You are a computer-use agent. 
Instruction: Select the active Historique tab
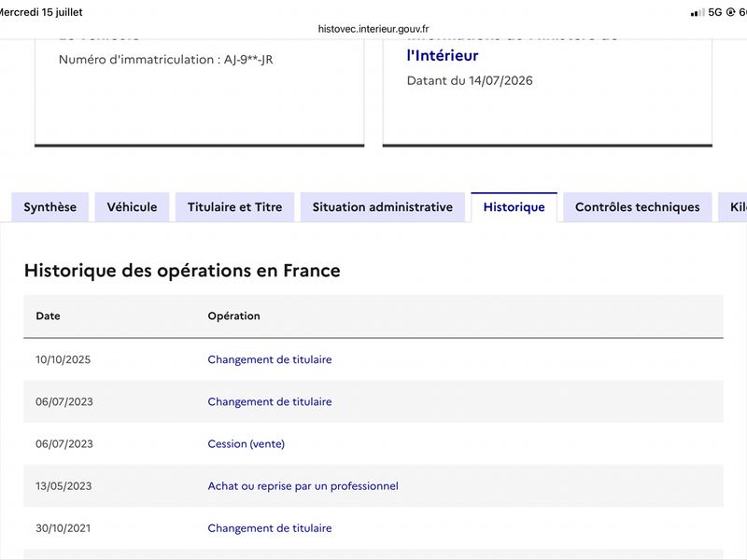coord(514,207)
